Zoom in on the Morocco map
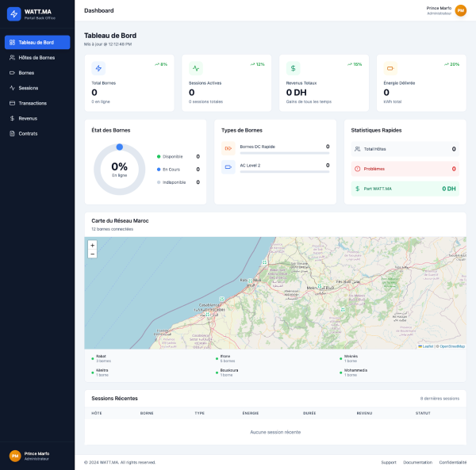The width and height of the screenshot is (476, 470). [93, 246]
